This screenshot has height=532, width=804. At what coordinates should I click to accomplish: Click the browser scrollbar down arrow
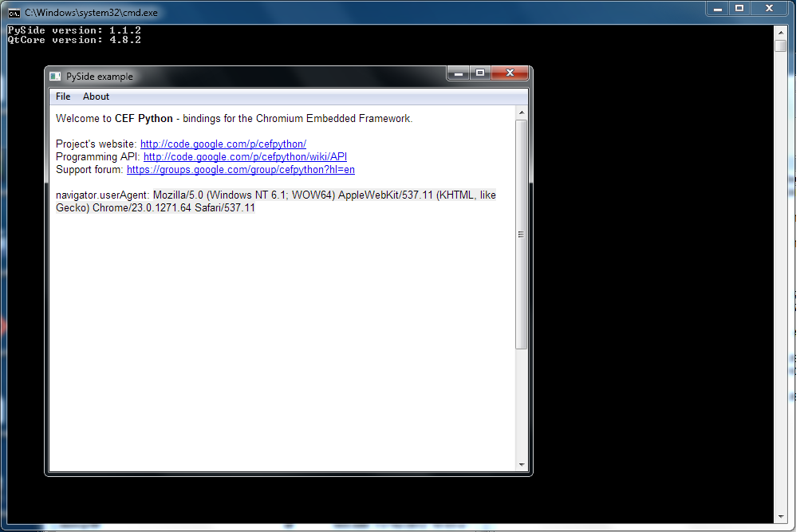click(522, 464)
